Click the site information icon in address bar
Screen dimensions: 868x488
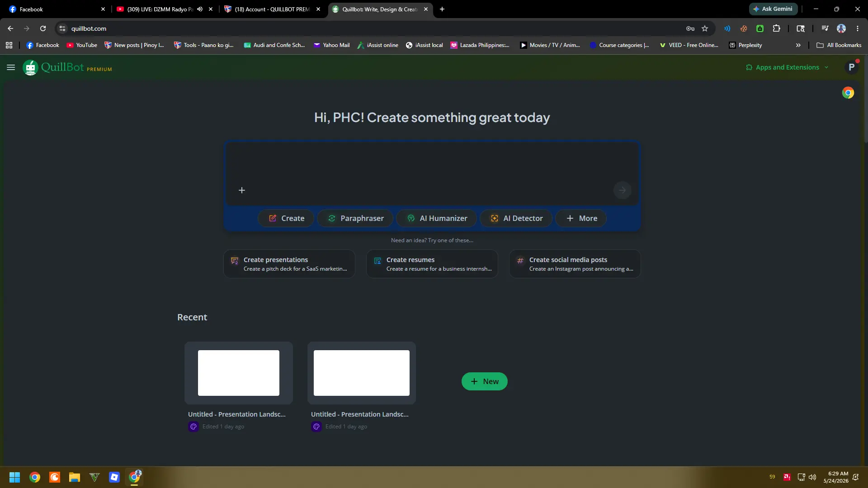(x=62, y=28)
